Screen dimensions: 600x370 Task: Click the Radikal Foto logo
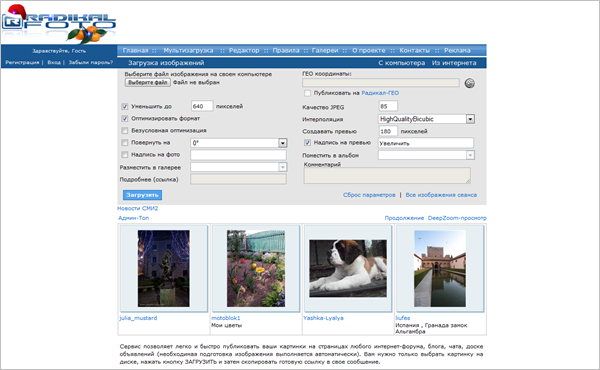pos(59,24)
